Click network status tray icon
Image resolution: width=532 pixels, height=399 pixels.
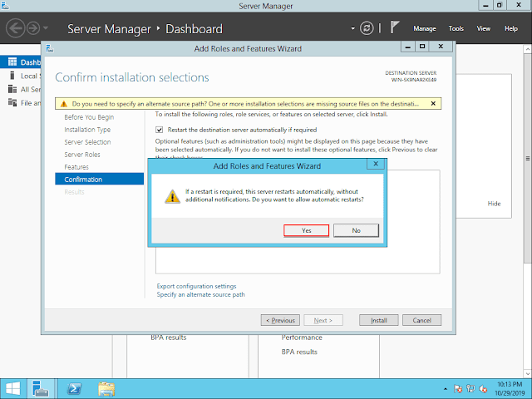(470, 389)
